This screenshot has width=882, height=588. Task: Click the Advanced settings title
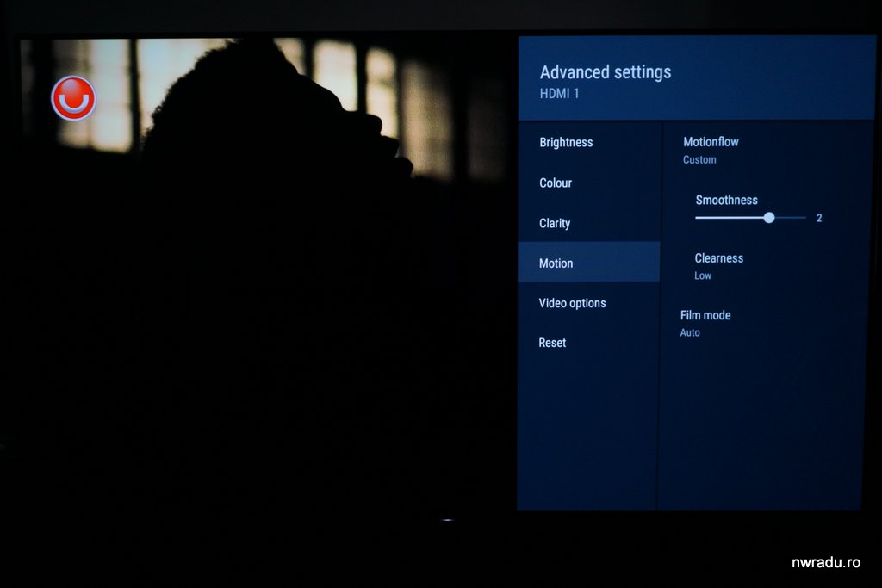606,72
